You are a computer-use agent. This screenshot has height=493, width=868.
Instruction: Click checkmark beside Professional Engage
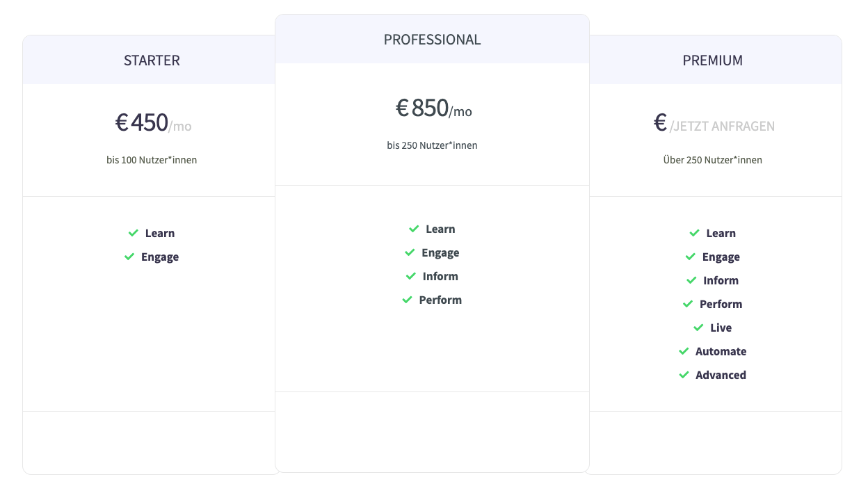pos(410,252)
